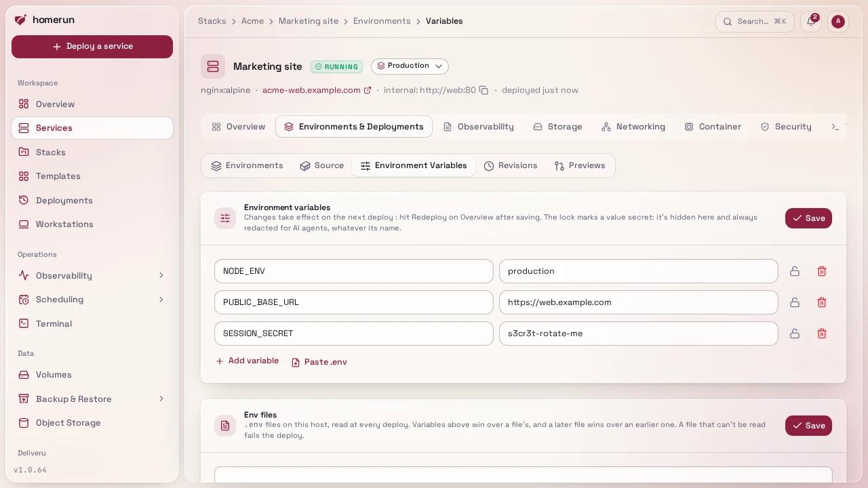This screenshot has height=488, width=868.
Task: Copy the internal web:80 URL
Action: 484,90
